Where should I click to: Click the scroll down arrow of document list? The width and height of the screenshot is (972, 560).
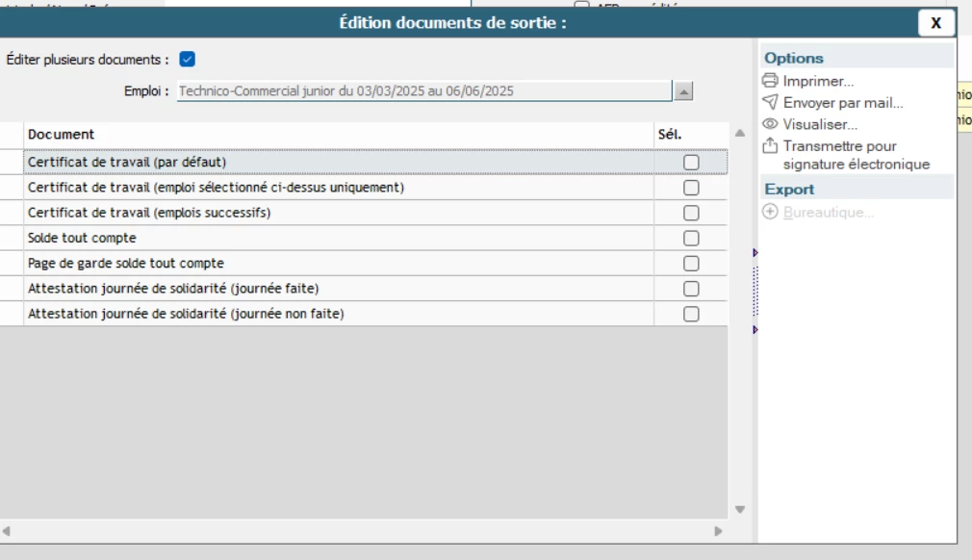(739, 509)
